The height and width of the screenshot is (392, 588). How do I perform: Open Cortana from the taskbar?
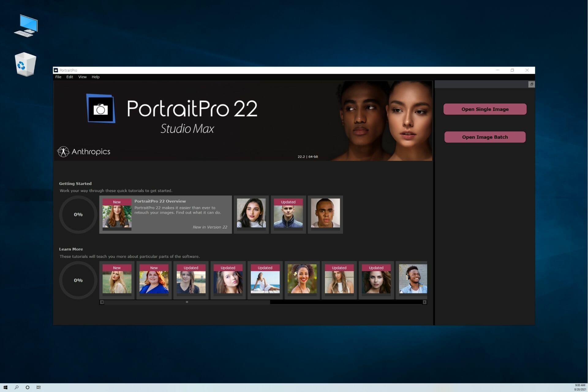coord(28,387)
